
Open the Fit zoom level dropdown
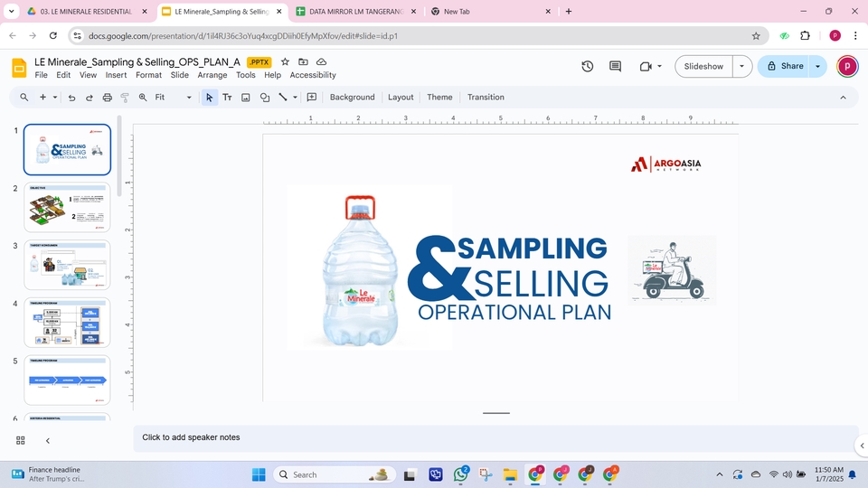tap(173, 98)
